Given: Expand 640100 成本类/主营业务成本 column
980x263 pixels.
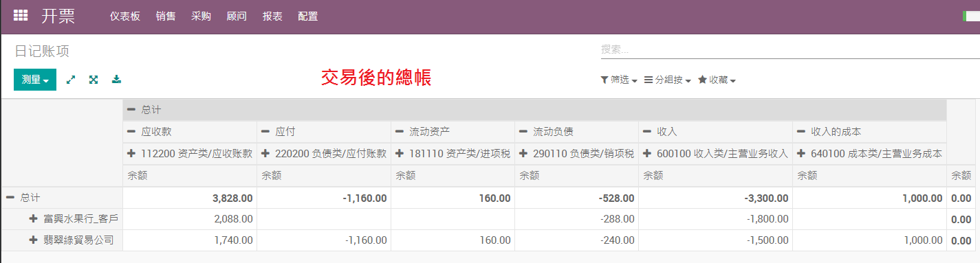Looking at the screenshot, I should point(869,153).
